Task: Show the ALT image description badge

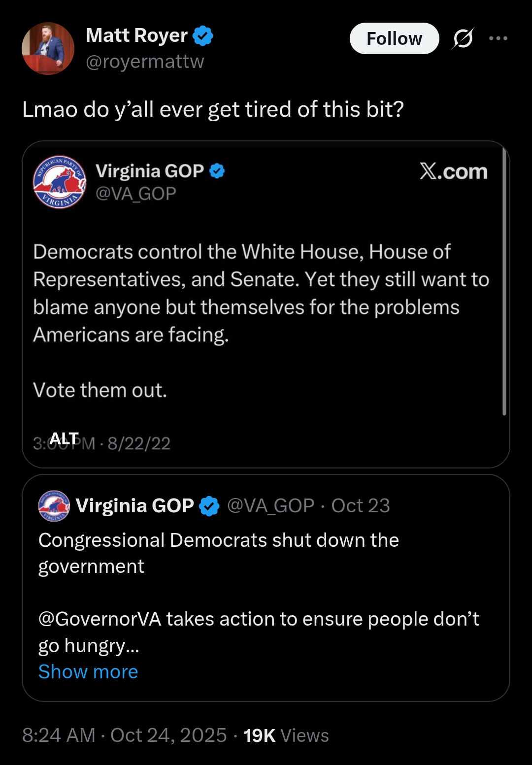Action: [x=64, y=438]
